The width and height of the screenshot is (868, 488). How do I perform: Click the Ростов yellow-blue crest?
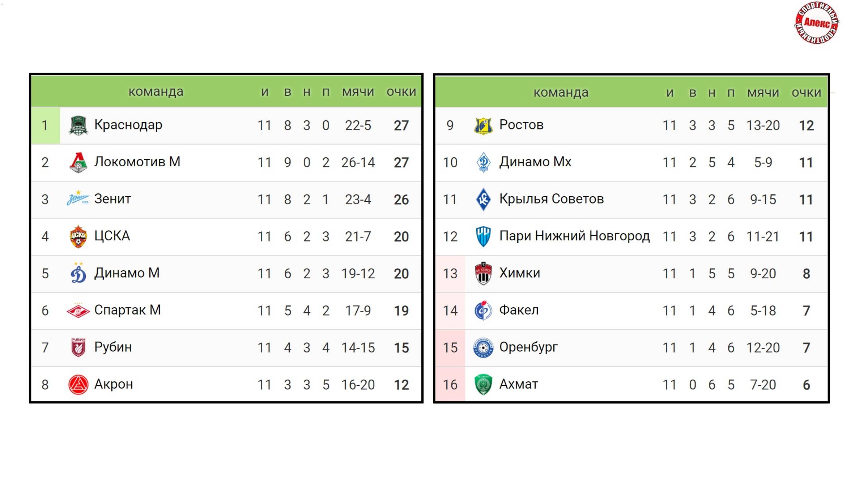click(x=483, y=125)
